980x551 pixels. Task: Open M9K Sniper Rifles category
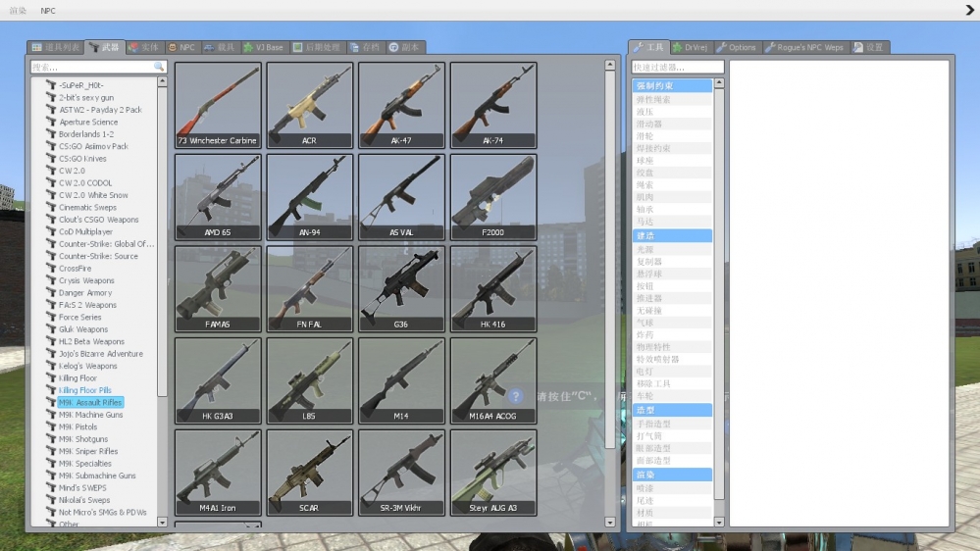[88, 451]
